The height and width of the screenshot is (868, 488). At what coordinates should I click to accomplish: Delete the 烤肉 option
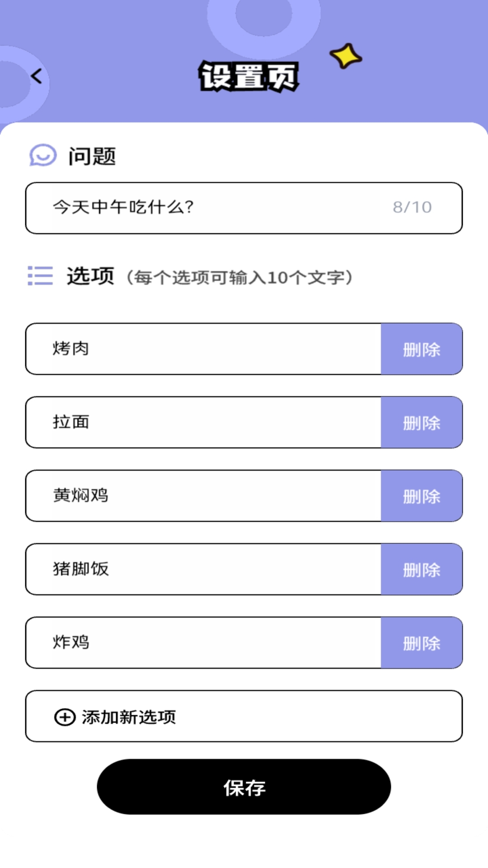[422, 349]
